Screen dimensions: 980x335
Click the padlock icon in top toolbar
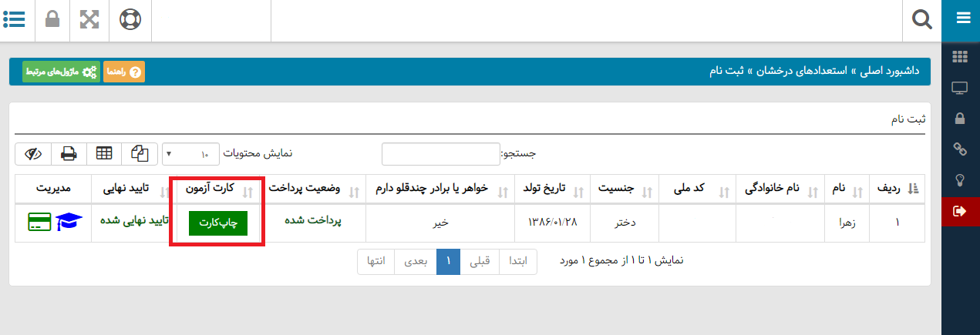tap(52, 19)
